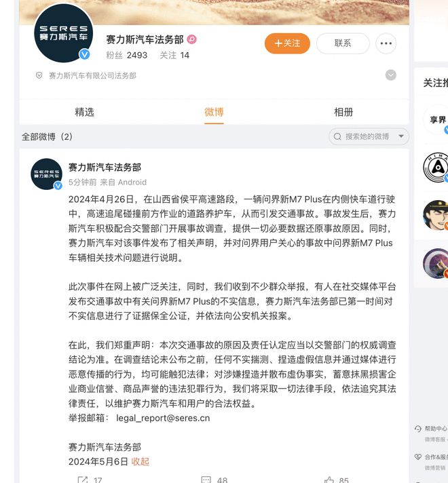Click the blue verified badge on profile avatar
This screenshot has height=483, width=448.
click(x=84, y=54)
